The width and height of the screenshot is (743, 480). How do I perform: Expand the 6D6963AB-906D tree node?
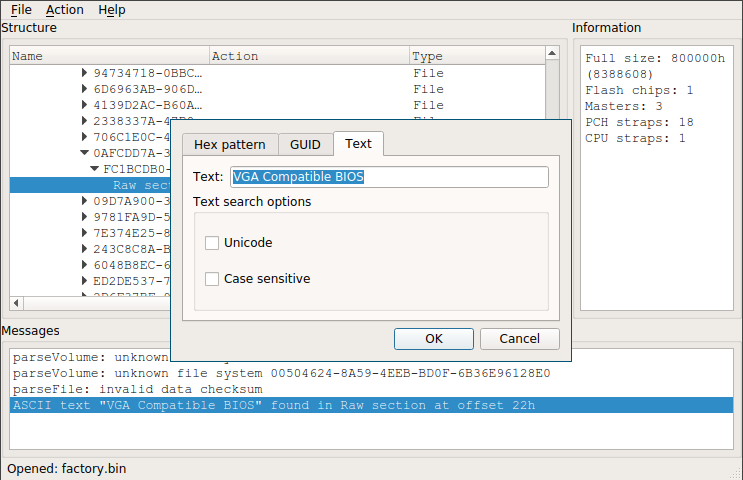(84, 89)
